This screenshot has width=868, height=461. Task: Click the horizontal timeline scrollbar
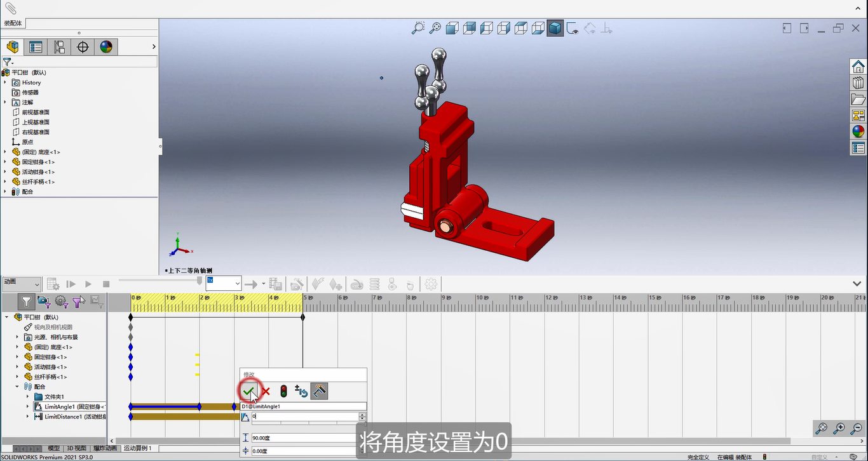[452, 441]
